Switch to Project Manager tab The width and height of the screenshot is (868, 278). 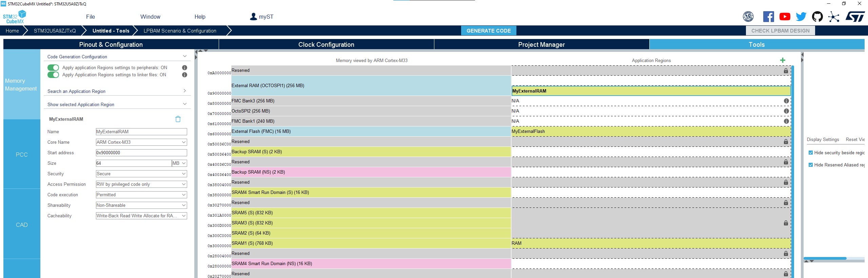tap(541, 44)
